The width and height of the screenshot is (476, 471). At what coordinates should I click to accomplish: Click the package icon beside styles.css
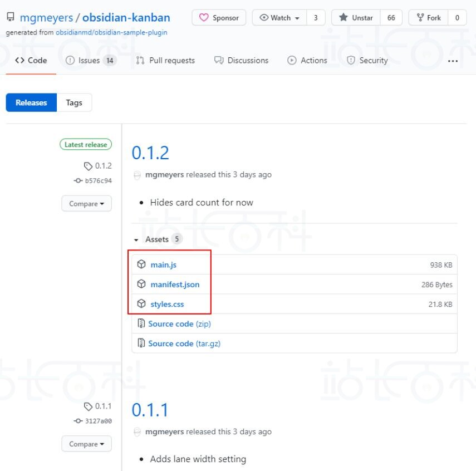point(141,304)
